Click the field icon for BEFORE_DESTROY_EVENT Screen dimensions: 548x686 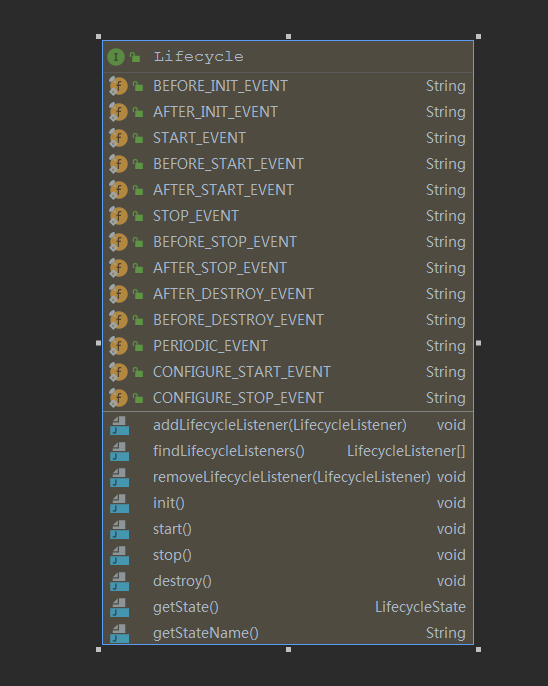click(118, 320)
